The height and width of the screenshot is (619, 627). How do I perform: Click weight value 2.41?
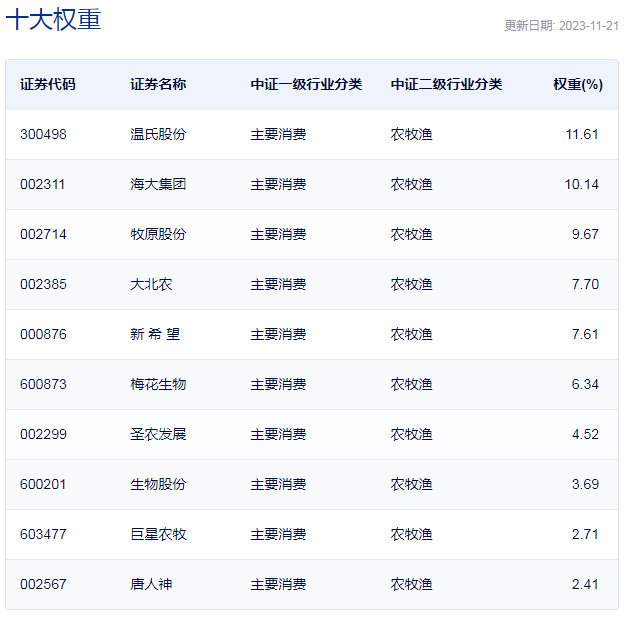point(585,584)
